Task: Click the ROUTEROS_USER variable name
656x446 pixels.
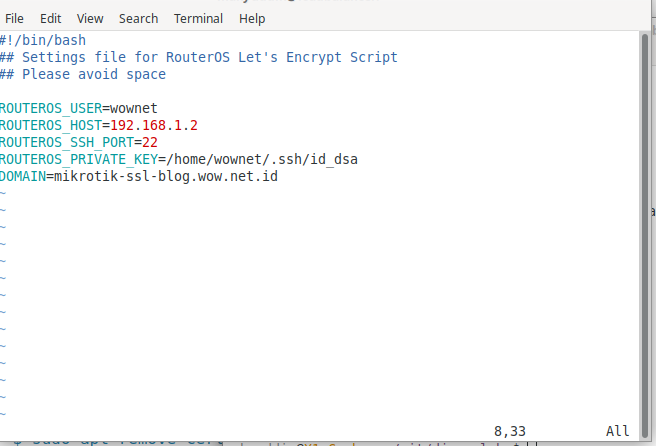Action: coord(51,108)
